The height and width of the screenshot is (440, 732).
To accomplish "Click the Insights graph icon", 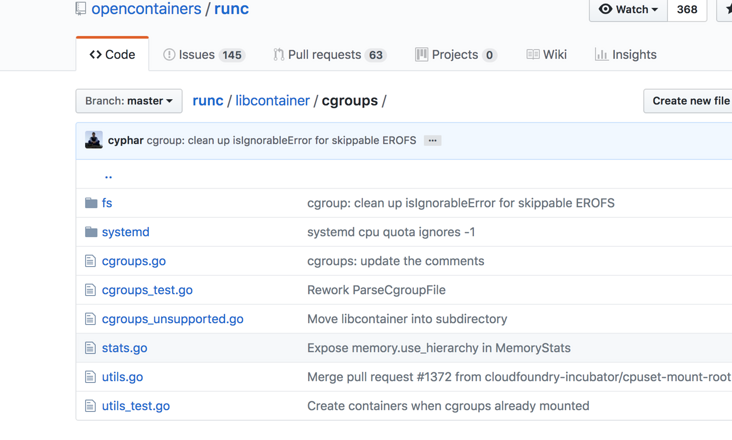I will click(x=601, y=55).
